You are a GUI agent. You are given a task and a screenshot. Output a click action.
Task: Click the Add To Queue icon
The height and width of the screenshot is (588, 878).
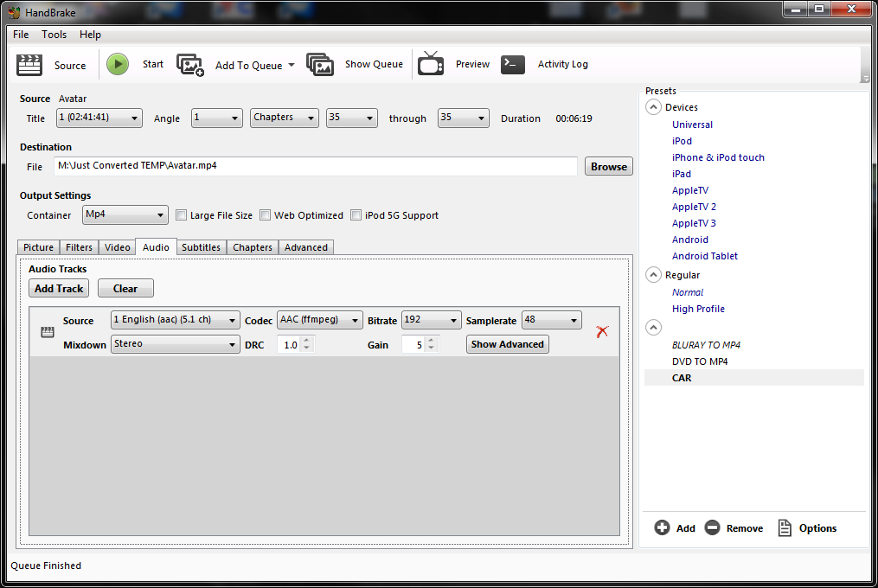coord(189,65)
